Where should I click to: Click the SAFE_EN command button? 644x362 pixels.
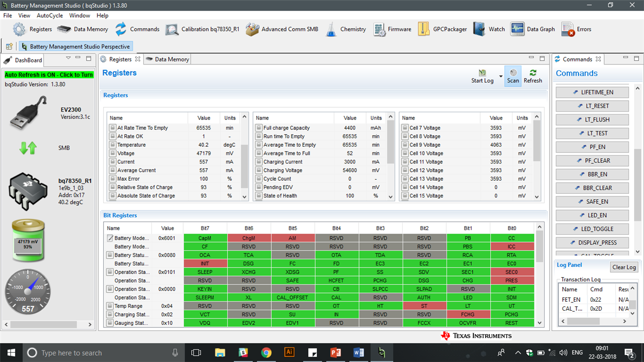coord(592,202)
